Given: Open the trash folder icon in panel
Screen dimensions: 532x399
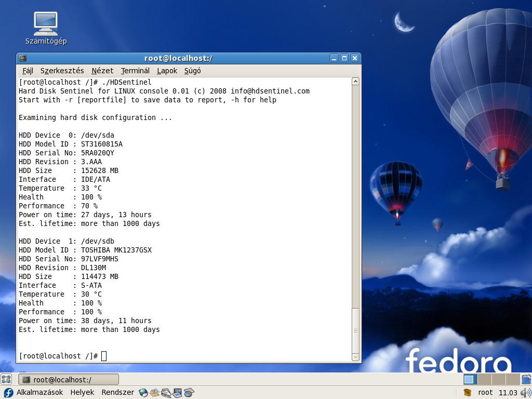Looking at the screenshot, I should pyautogui.click(x=526, y=379).
